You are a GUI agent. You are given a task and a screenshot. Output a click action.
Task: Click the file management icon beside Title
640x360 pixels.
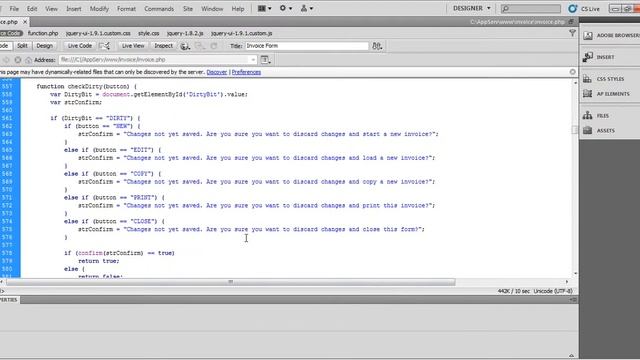(x=377, y=46)
